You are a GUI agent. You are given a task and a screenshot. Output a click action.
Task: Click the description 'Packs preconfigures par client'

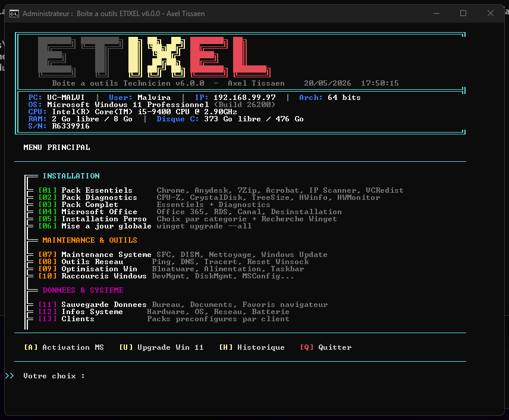[218, 319]
